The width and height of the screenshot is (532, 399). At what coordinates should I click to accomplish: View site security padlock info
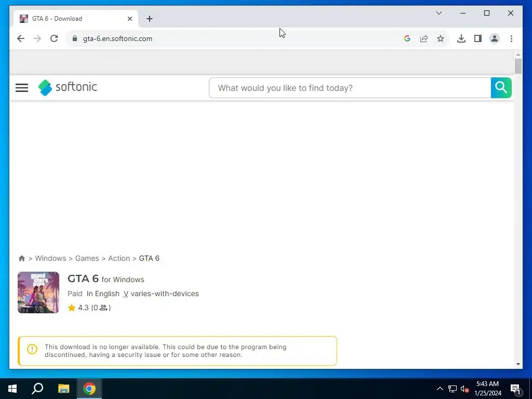75,38
